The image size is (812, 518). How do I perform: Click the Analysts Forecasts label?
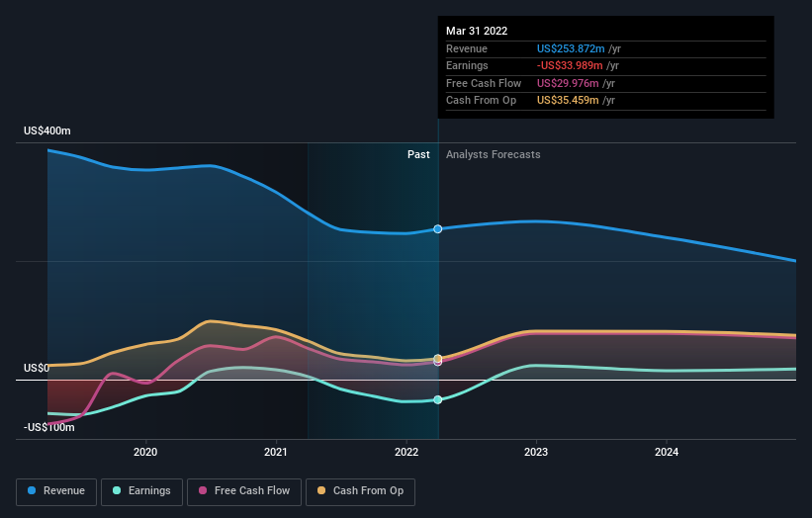[493, 154]
